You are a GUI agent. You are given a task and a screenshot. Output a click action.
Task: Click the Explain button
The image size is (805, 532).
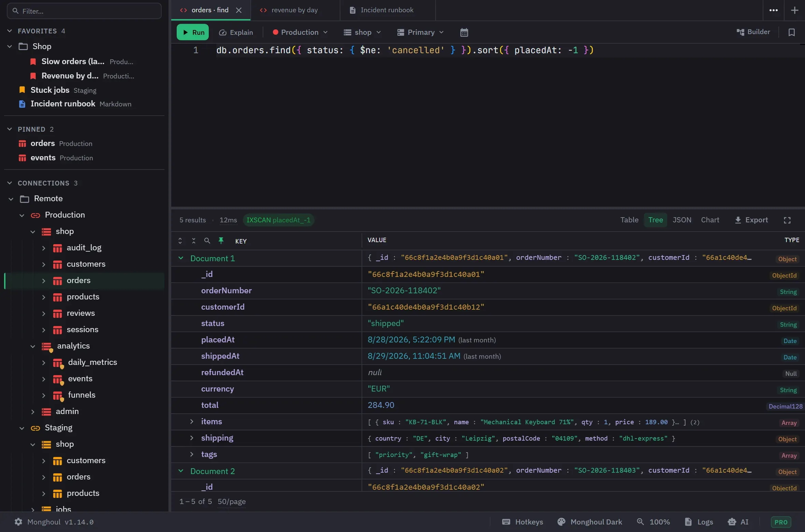point(236,32)
